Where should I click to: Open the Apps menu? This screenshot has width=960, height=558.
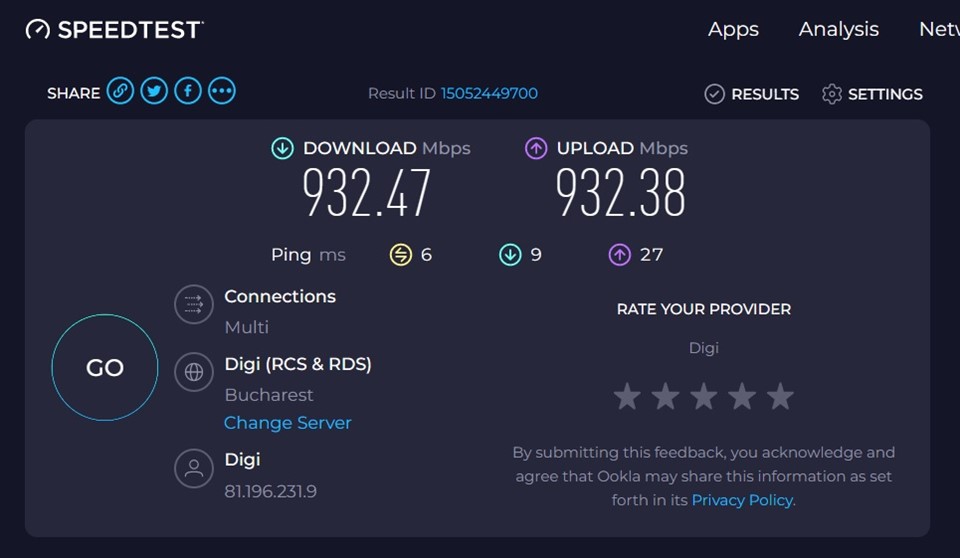click(733, 29)
